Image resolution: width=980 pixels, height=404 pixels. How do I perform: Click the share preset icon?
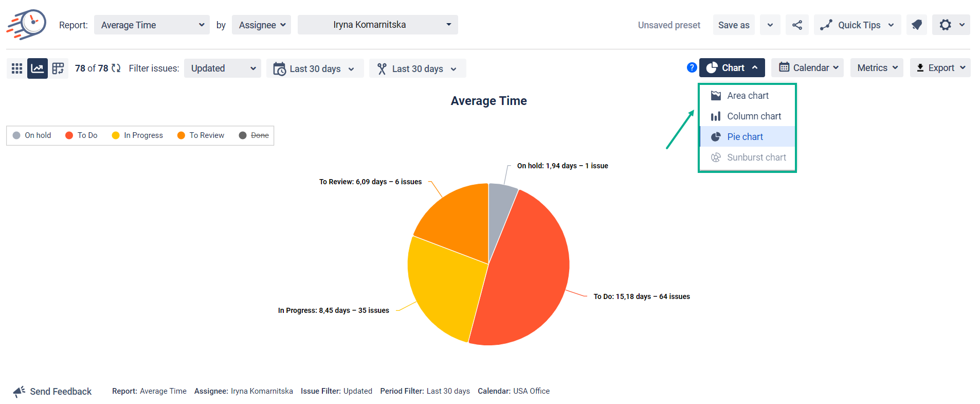point(797,25)
